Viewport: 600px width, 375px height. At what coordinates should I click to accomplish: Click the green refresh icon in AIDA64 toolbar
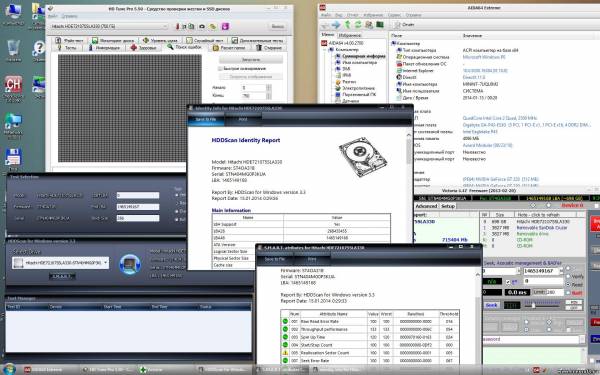click(358, 25)
